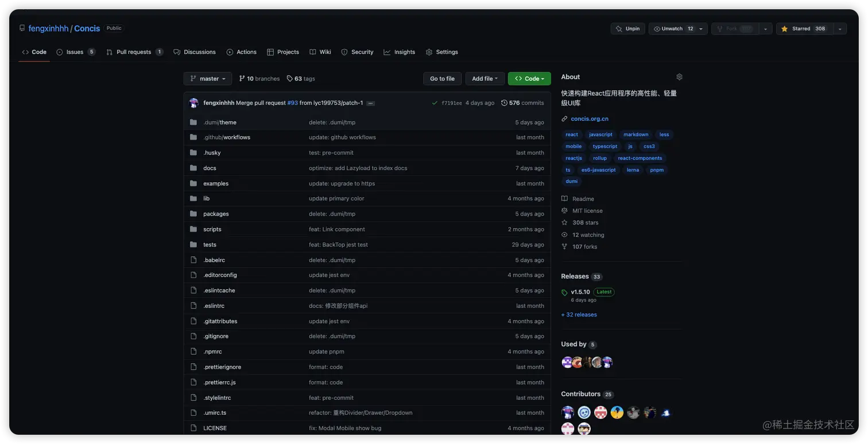
Task: Open the packages folder
Action: point(216,214)
